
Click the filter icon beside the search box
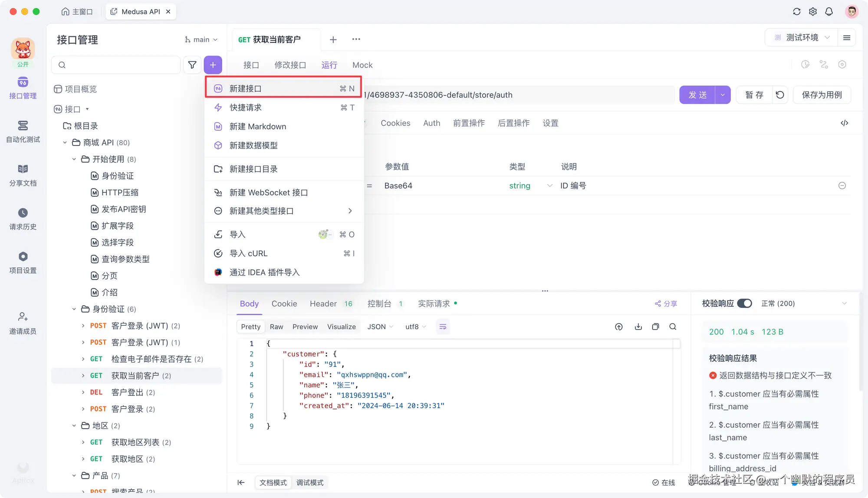(x=192, y=65)
